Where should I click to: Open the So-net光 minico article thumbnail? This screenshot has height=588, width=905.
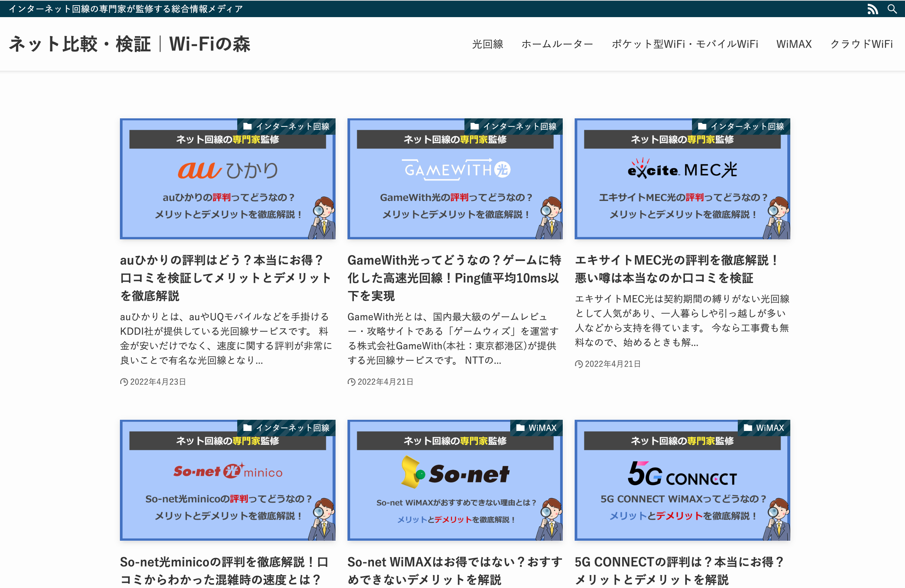(228, 480)
